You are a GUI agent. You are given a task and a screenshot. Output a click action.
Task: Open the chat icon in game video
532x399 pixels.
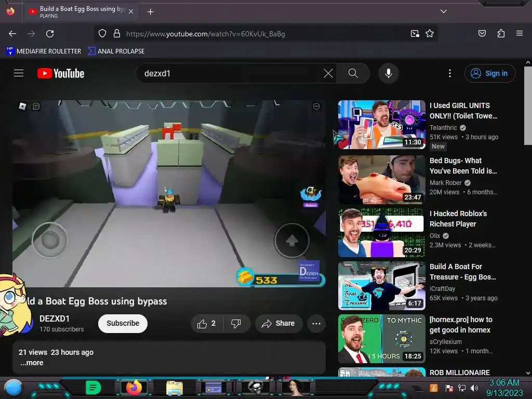coord(36,107)
